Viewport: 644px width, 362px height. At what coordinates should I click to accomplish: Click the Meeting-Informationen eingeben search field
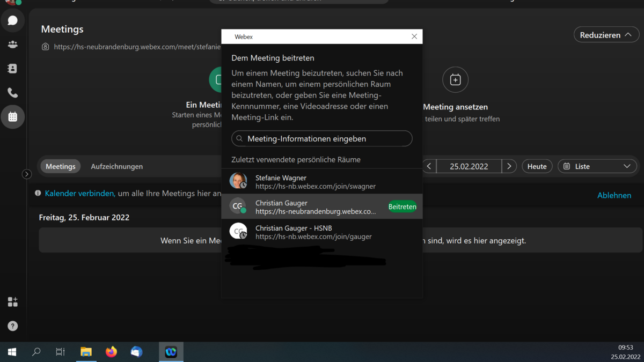[322, 138]
